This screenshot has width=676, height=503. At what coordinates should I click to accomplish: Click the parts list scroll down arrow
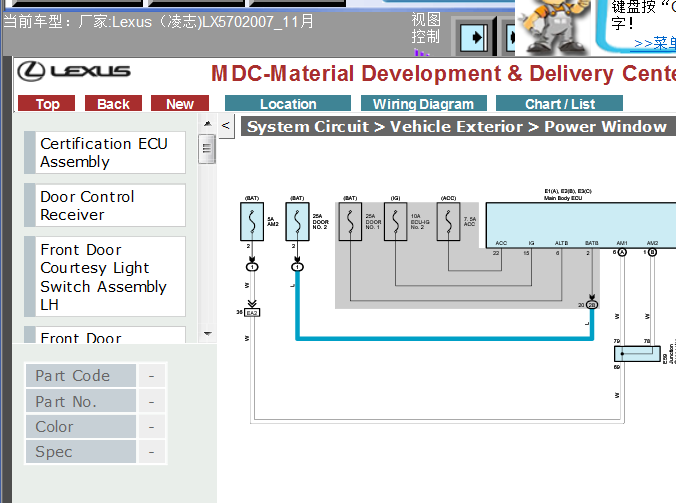click(x=207, y=334)
